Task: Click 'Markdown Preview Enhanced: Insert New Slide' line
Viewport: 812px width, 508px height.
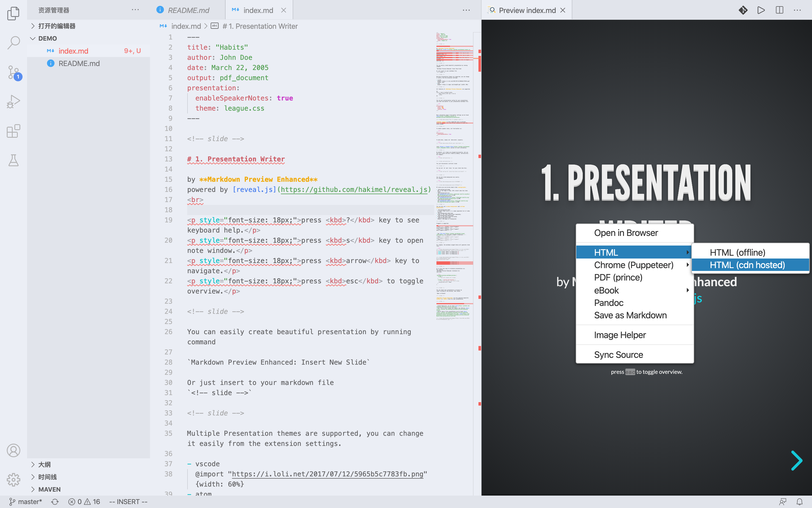Action: point(278,362)
